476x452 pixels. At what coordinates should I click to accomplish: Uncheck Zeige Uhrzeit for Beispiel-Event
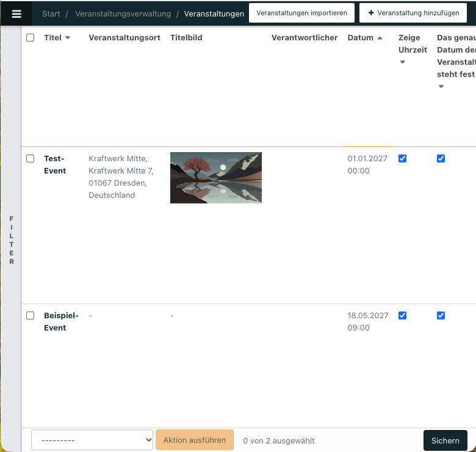pos(403,316)
